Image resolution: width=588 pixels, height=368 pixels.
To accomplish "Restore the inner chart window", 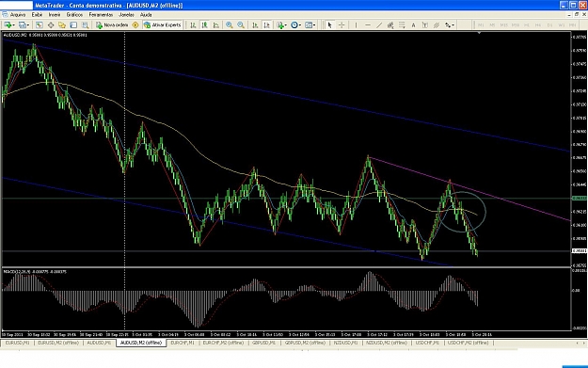I will click(577, 14).
